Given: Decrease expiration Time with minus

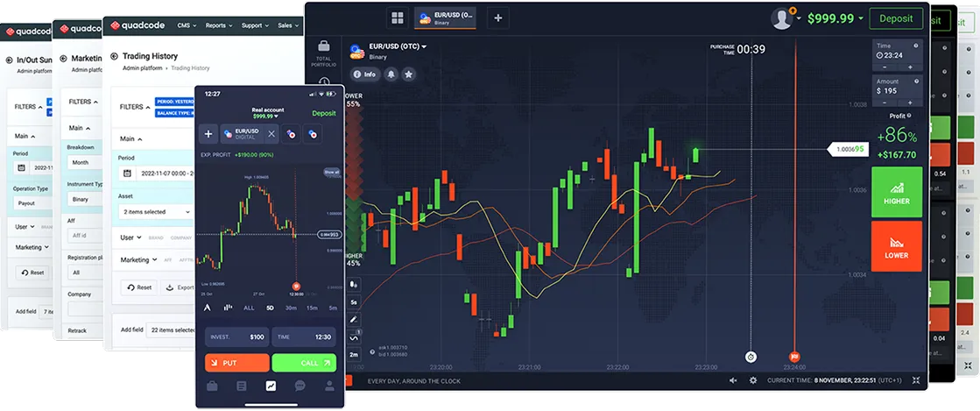Looking at the screenshot, I should pos(885,67).
